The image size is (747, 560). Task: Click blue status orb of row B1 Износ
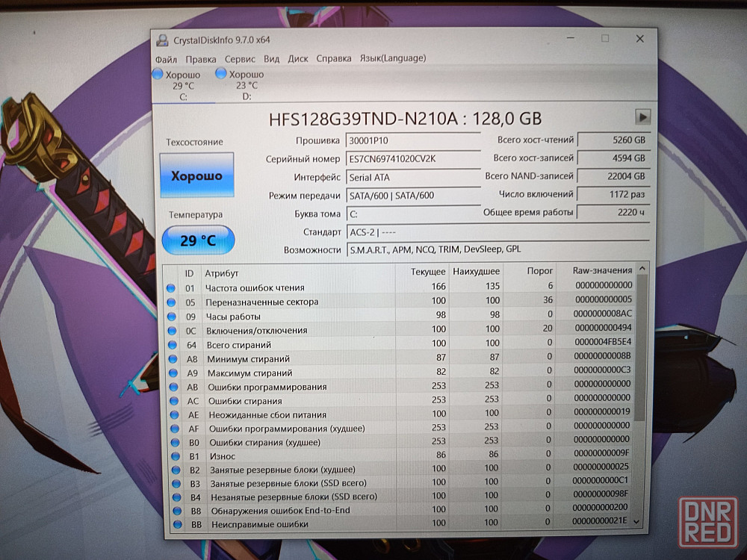coord(173,456)
